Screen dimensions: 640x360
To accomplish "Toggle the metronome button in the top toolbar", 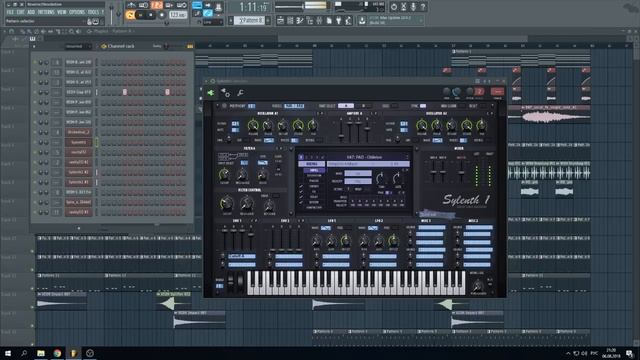I will pos(131,5).
